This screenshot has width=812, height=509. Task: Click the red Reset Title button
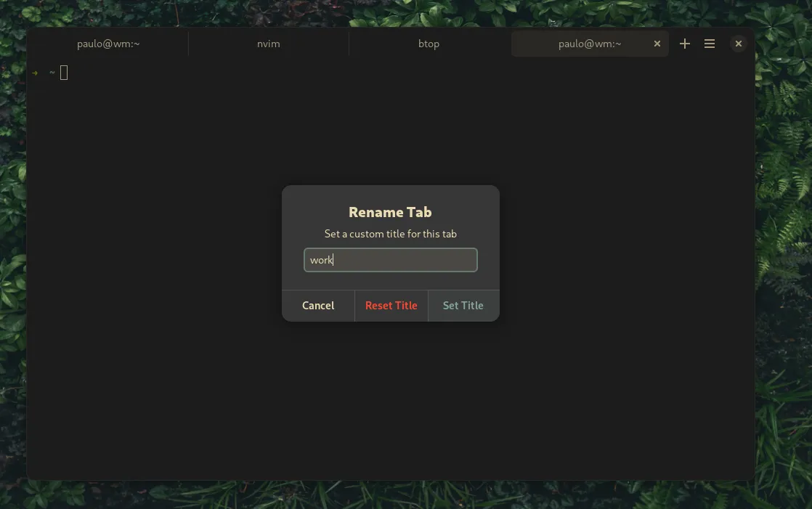391,306
